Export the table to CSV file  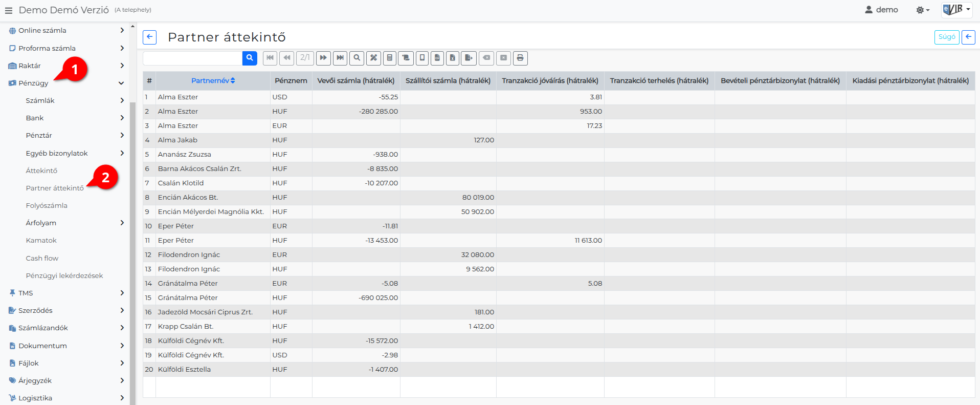(x=437, y=58)
